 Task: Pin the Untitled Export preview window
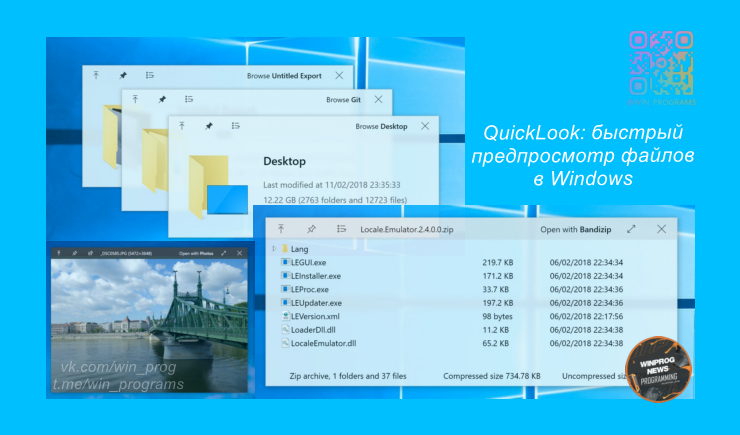pyautogui.click(x=122, y=75)
